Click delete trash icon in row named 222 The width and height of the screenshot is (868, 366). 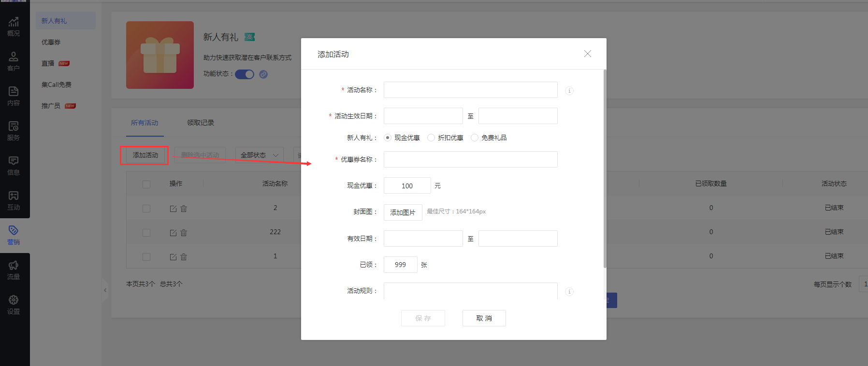pyautogui.click(x=184, y=233)
